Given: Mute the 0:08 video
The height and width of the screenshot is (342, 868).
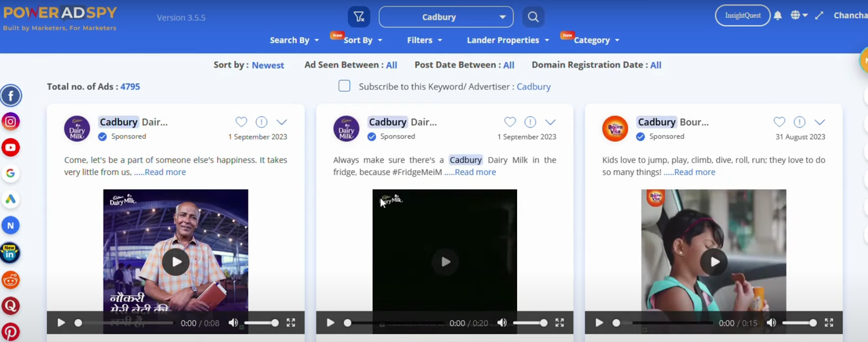Looking at the screenshot, I should 233,323.
